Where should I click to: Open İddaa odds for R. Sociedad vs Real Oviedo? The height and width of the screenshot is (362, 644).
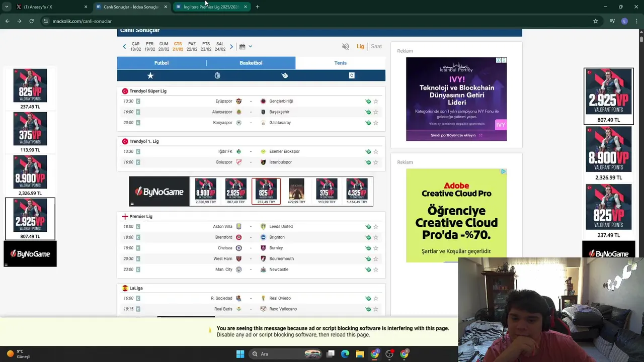click(368, 299)
